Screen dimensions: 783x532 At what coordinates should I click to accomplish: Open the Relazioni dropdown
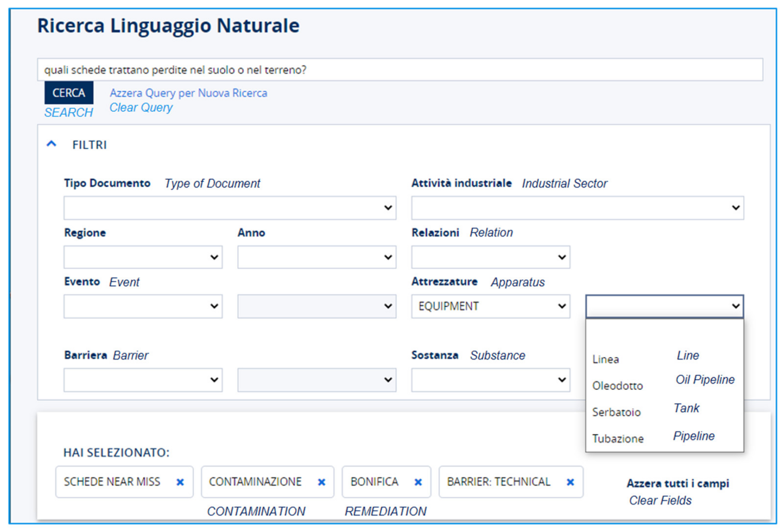490,257
